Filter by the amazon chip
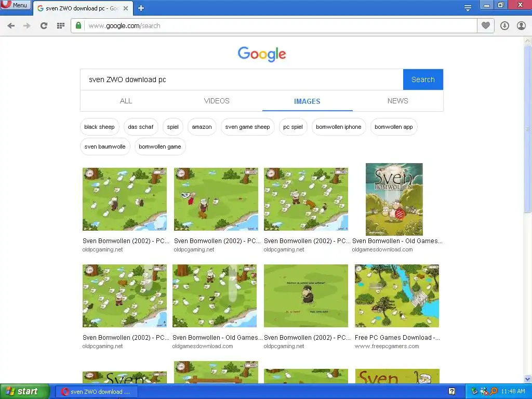The width and height of the screenshot is (532, 399). (202, 127)
